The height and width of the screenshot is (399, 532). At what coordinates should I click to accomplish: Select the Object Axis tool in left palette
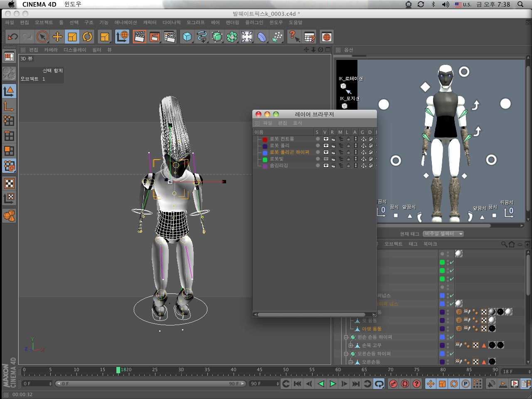coord(9,106)
